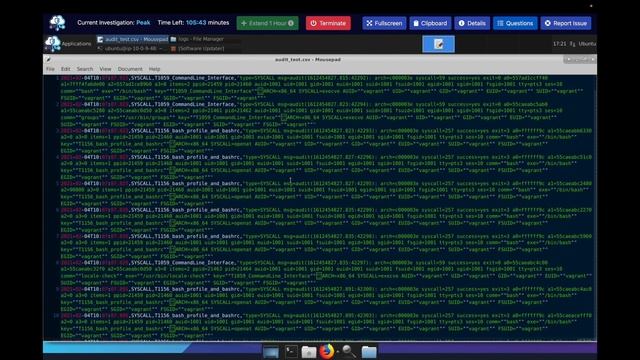Extend the session by one hour
Image resolution: width=640 pixels, height=360 pixels.
[x=267, y=23]
